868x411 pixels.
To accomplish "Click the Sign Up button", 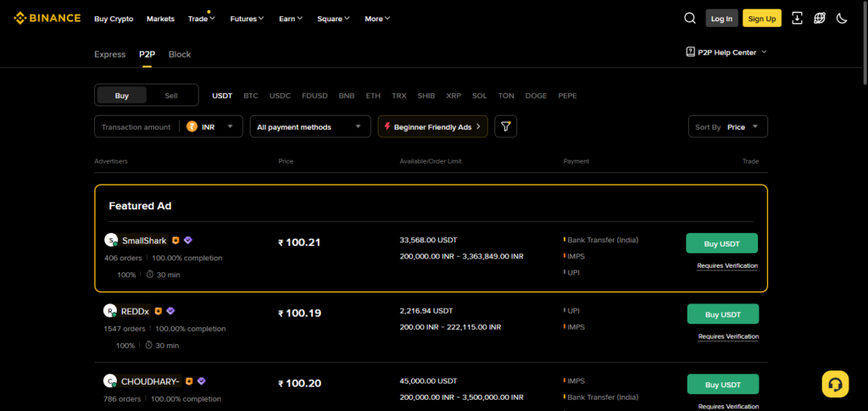I will [762, 19].
